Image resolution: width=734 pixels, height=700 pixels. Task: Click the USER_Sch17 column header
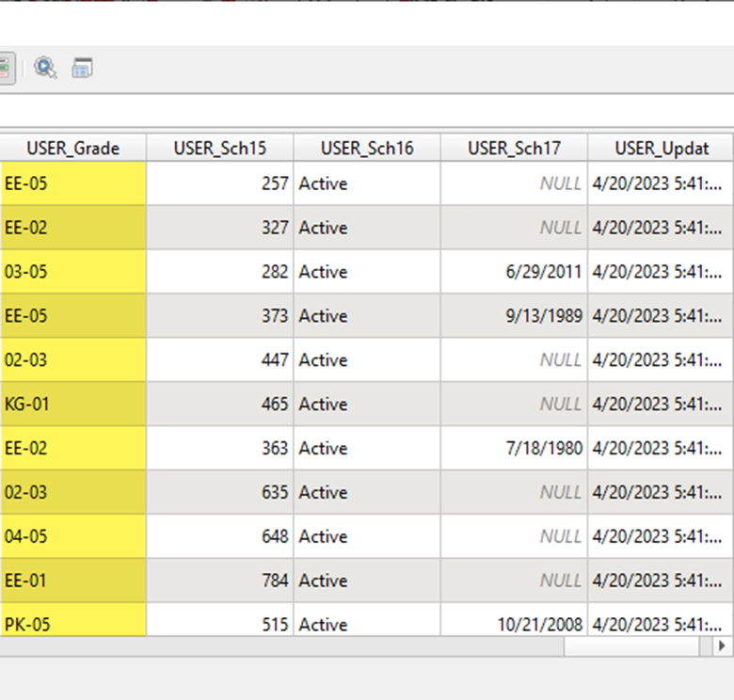pyautogui.click(x=514, y=148)
